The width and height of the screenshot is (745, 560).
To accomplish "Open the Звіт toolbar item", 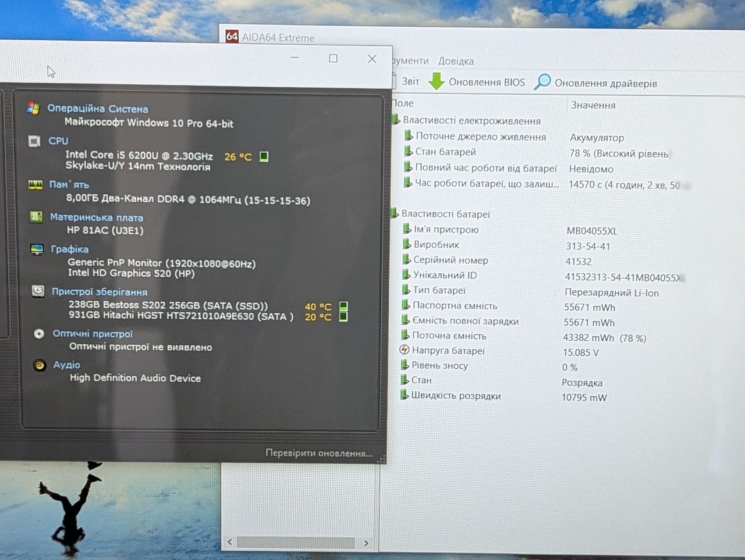I will (x=410, y=81).
